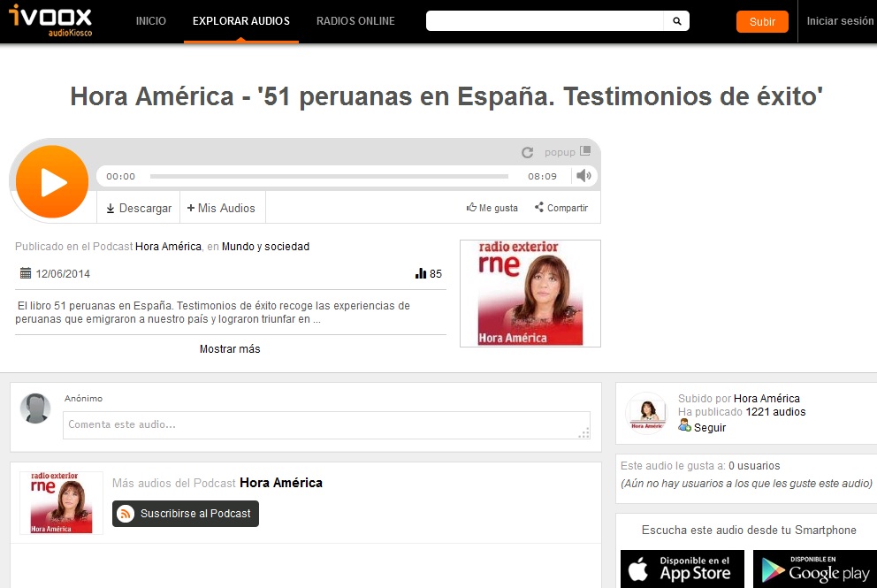Download the audio via Descargar
The height and width of the screenshot is (588, 877).
click(x=139, y=208)
